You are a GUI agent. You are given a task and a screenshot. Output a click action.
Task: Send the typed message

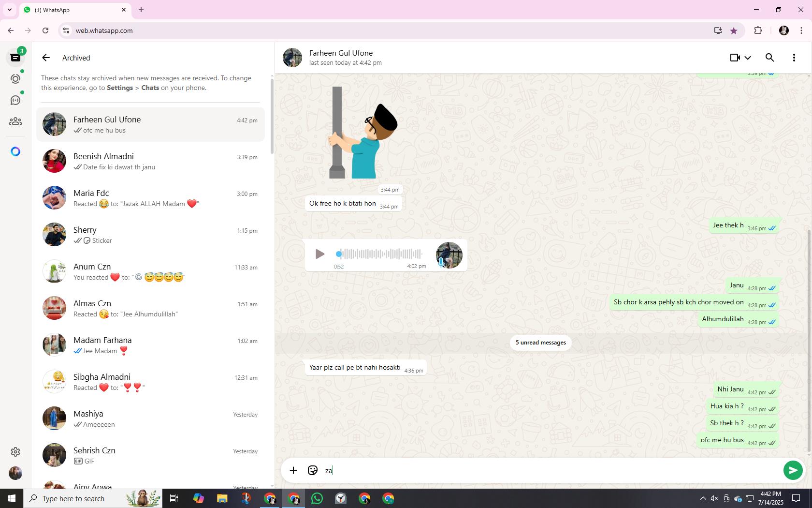(793, 470)
